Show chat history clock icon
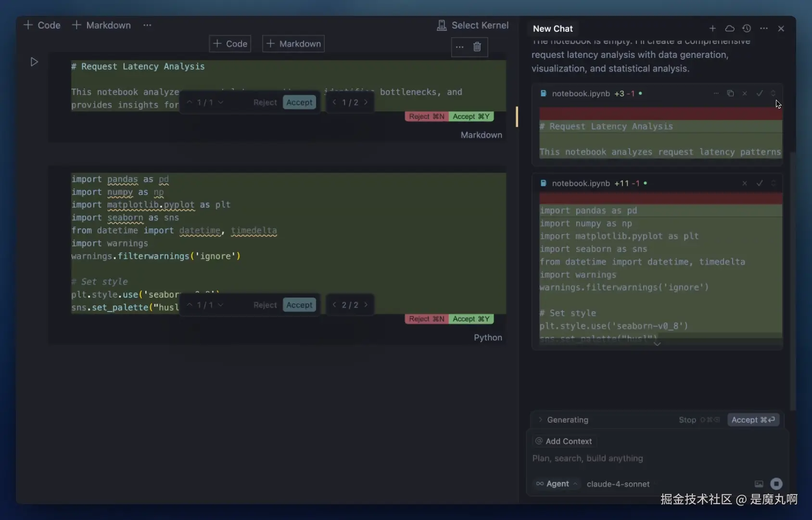Viewport: 812px width, 520px height. coord(747,28)
